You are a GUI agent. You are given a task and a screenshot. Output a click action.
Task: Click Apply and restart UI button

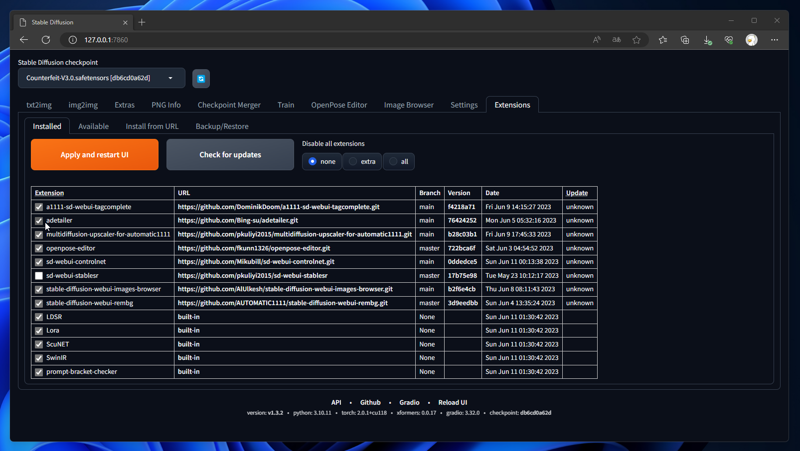(94, 155)
